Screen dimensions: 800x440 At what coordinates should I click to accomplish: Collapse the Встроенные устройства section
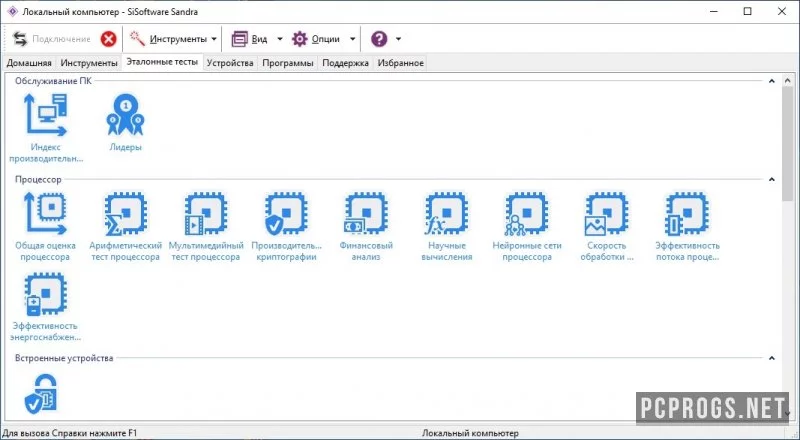pos(771,358)
